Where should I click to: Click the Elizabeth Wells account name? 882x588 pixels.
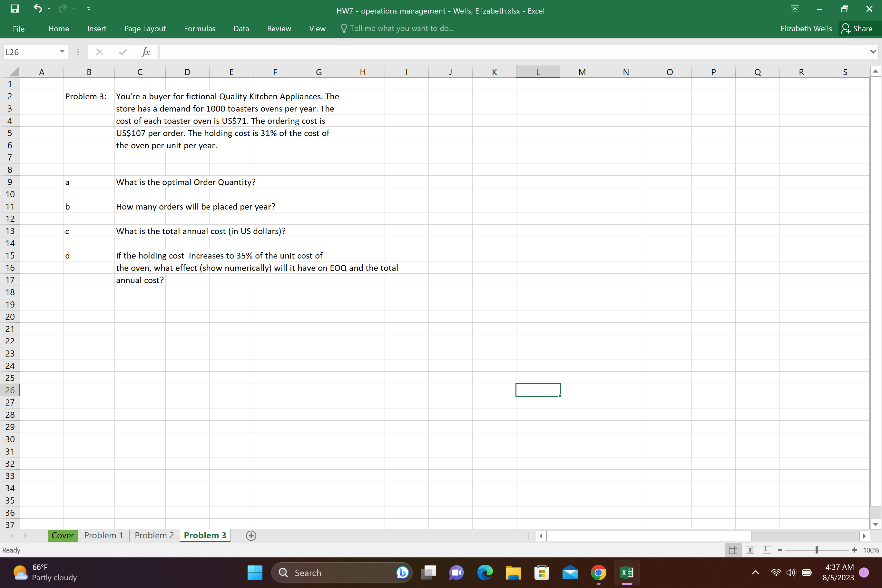806,29
